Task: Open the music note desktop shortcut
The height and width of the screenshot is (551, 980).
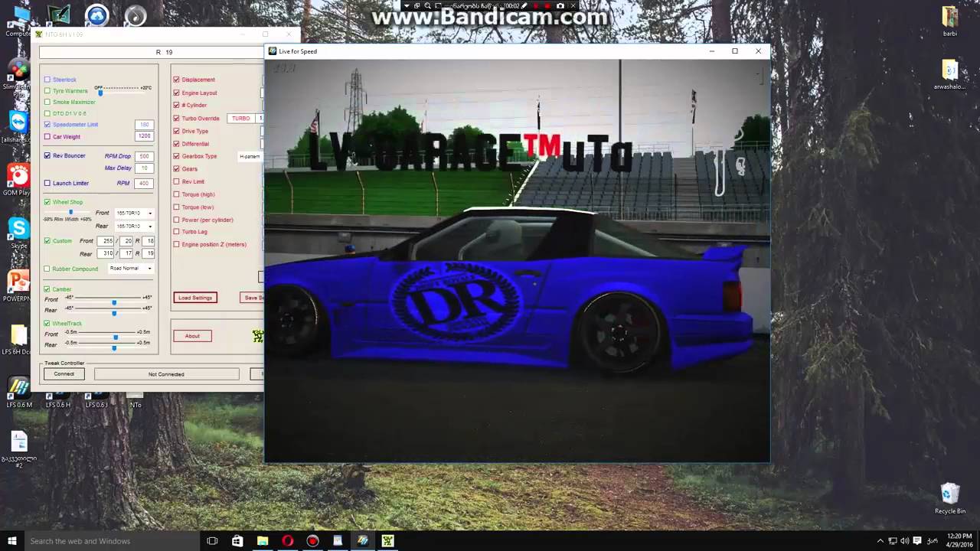Action: pyautogui.click(x=136, y=15)
